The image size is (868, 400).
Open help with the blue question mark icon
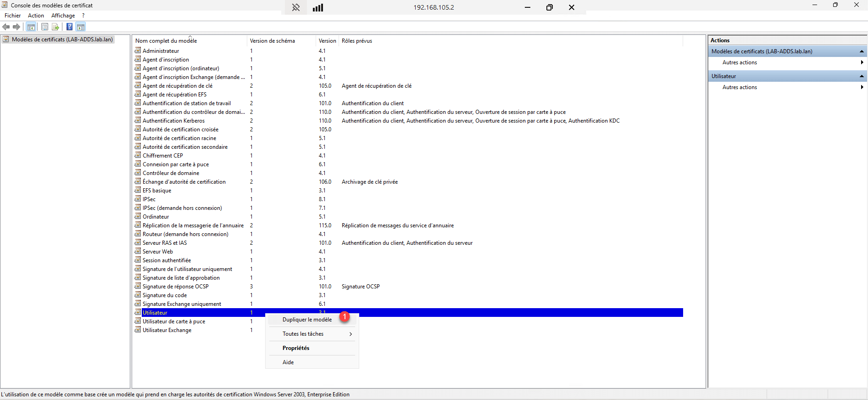tap(69, 27)
